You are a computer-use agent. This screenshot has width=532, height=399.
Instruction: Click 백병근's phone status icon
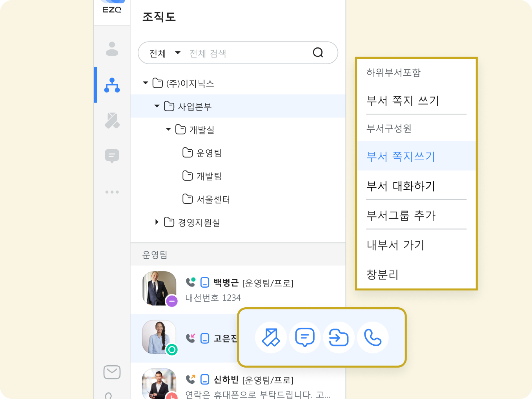pyautogui.click(x=191, y=282)
